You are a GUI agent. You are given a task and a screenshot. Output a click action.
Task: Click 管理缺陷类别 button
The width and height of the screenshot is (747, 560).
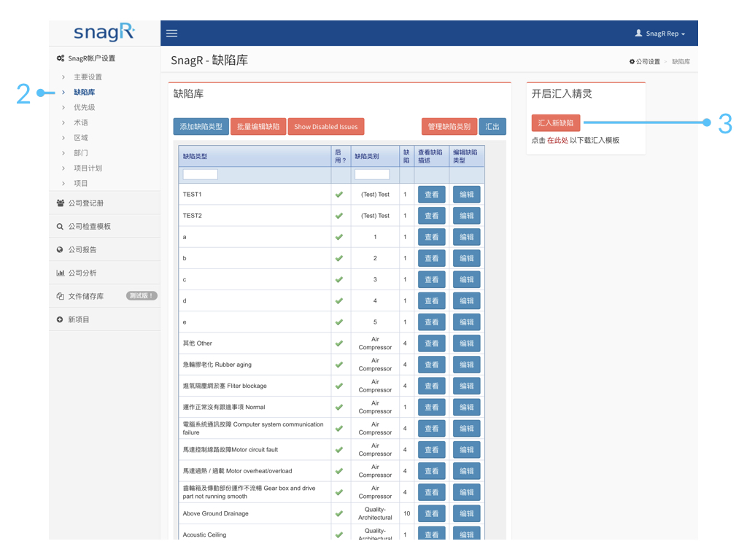click(449, 127)
